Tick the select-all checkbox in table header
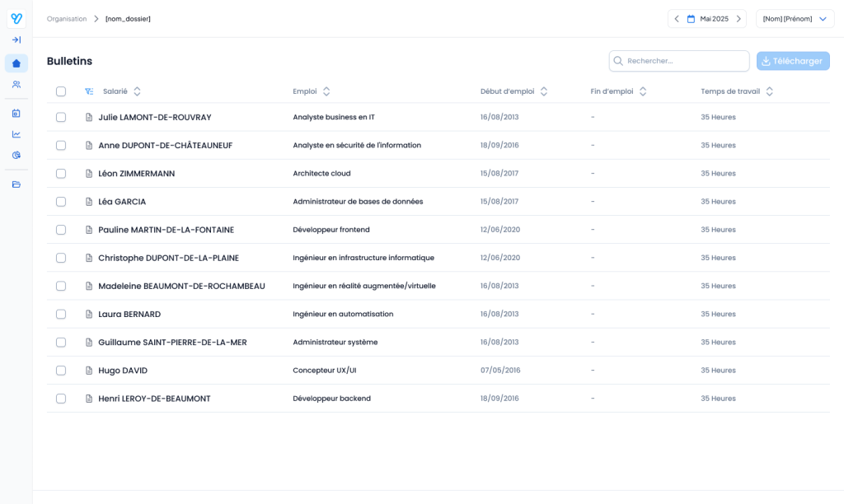 click(x=61, y=91)
